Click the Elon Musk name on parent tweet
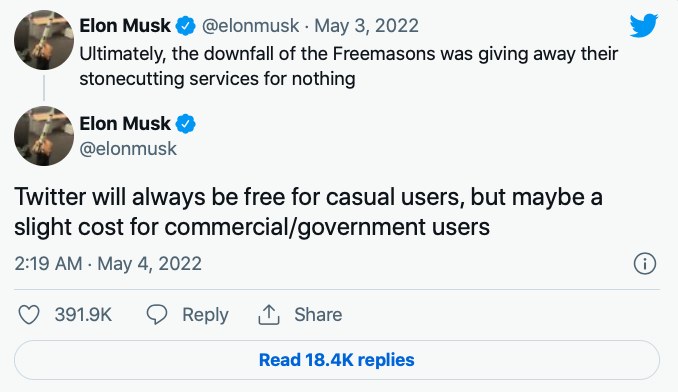This screenshot has width=678, height=392. pyautogui.click(x=125, y=26)
